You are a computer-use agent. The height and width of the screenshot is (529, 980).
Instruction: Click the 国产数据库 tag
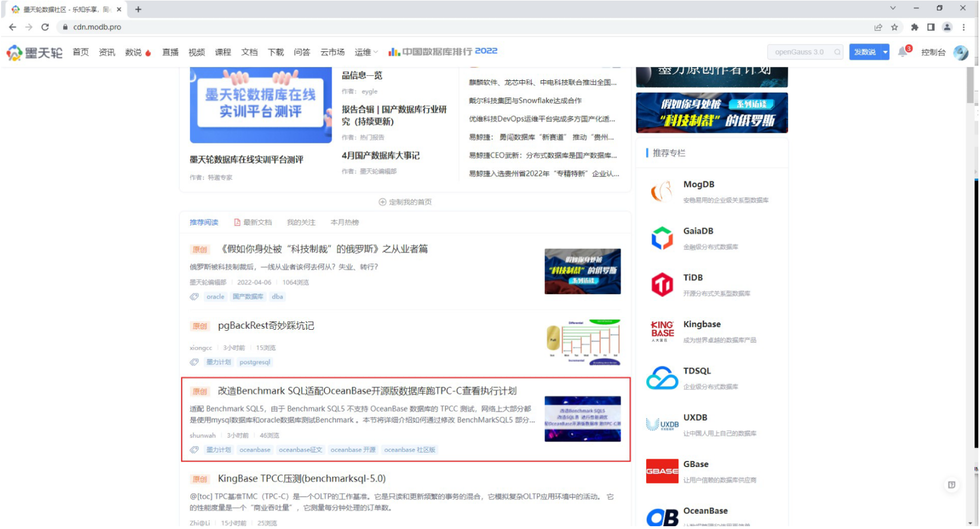tap(248, 296)
